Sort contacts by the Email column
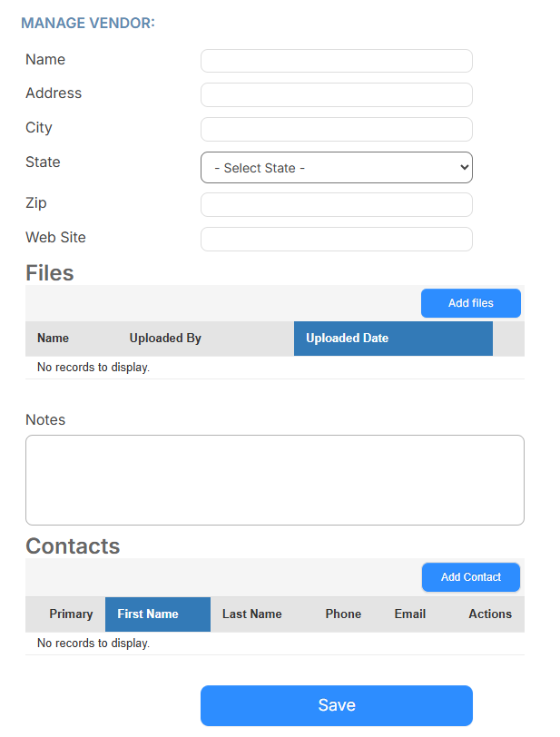The width and height of the screenshot is (560, 737). [x=409, y=614]
